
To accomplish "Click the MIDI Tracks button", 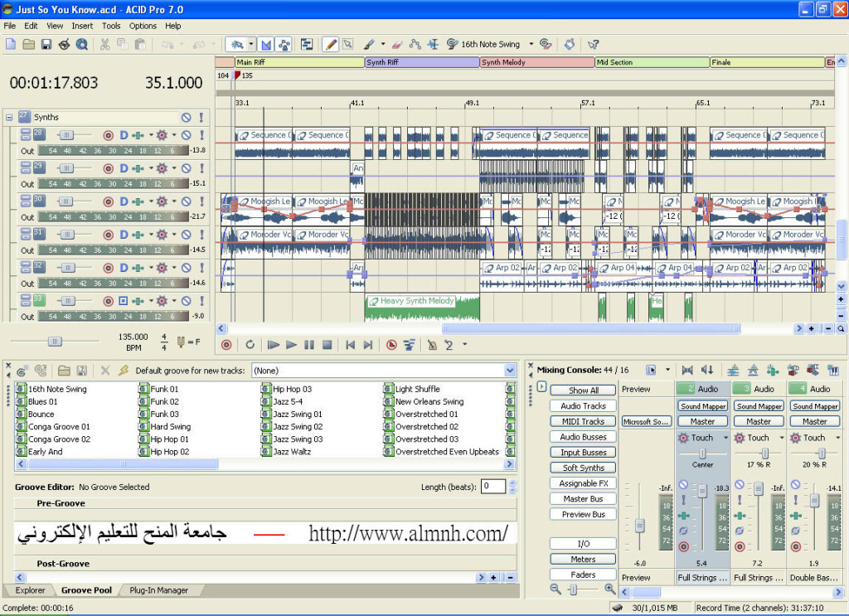I will click(583, 421).
